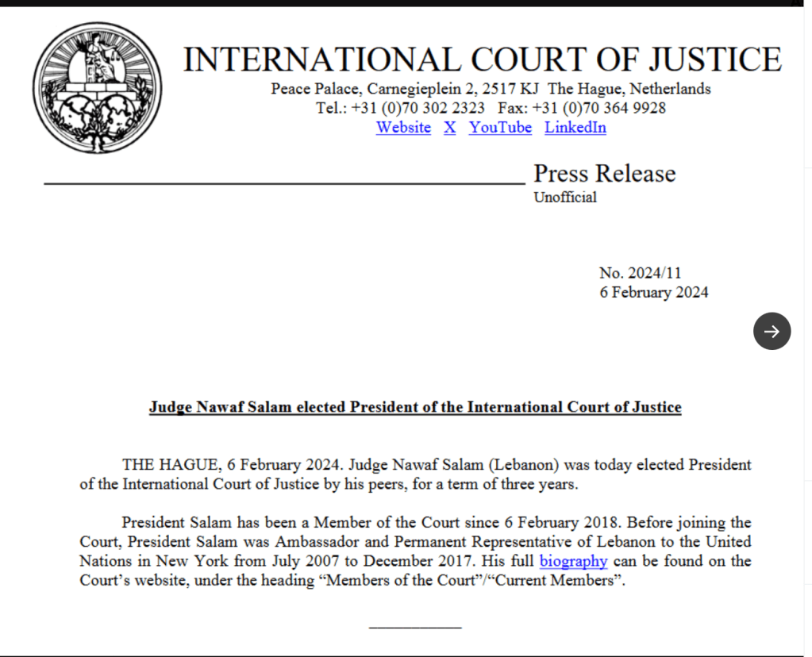The width and height of the screenshot is (812, 657).
Task: Click the horizontal rule beside Press Release
Action: pos(283,183)
